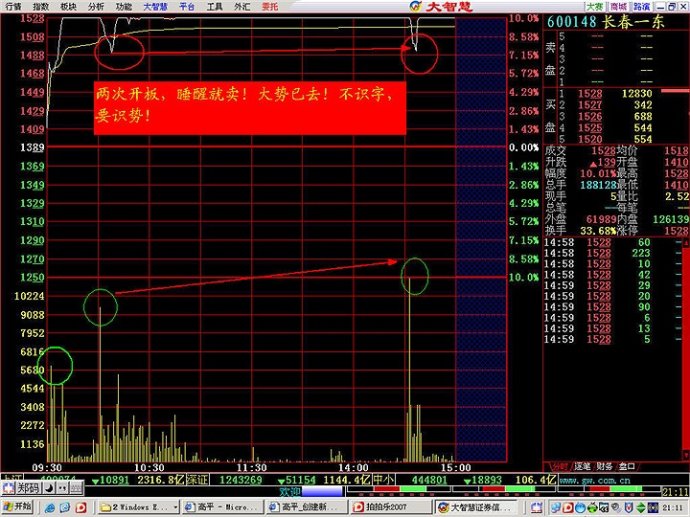Open the 分析 menu
The image size is (690, 517).
(96, 6)
